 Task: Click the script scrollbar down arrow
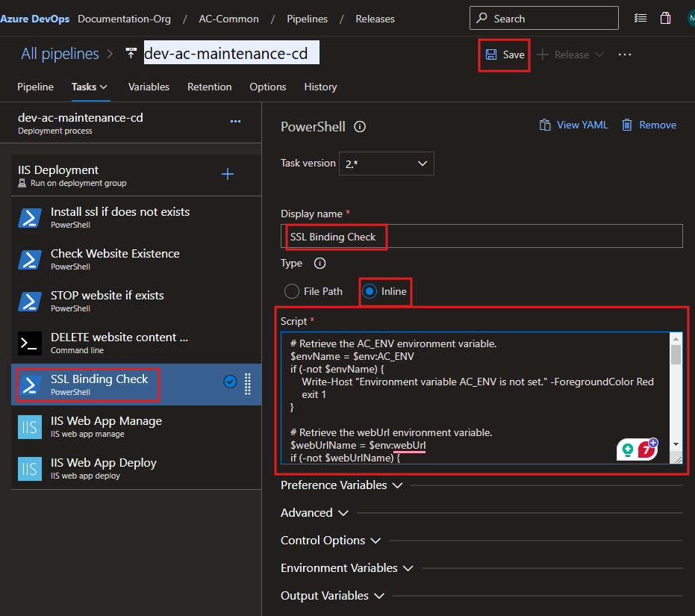point(676,444)
